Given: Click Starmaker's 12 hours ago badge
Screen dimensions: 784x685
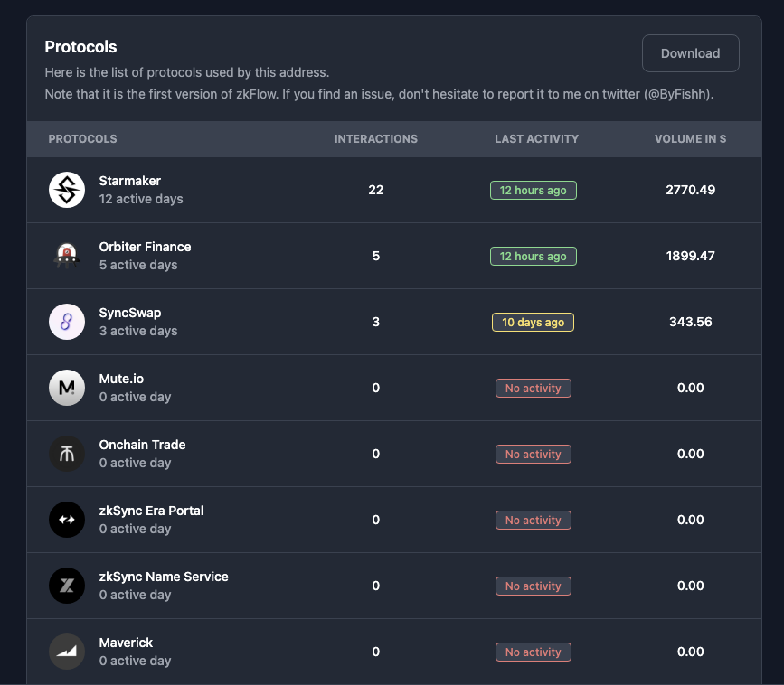Looking at the screenshot, I should 533,191.
